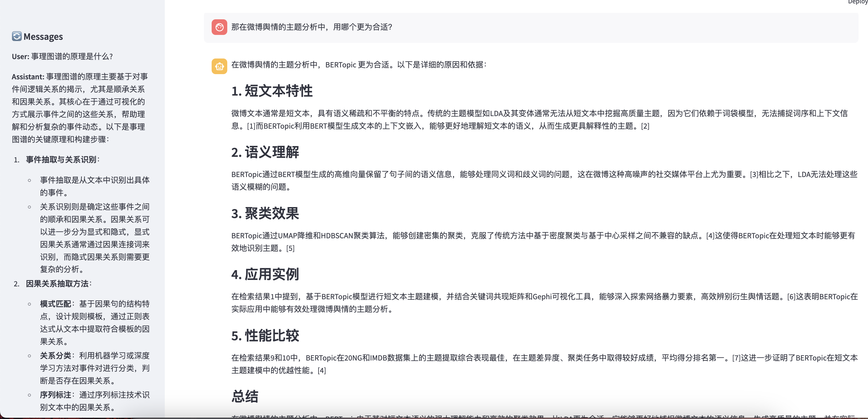
Task: Click heading '4. 应用实例'
Action: [x=265, y=274]
